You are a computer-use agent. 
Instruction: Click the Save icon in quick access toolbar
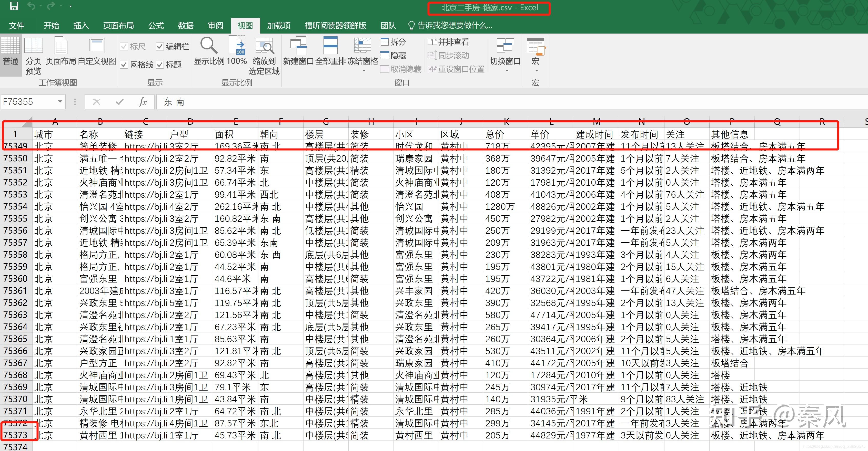coord(14,6)
